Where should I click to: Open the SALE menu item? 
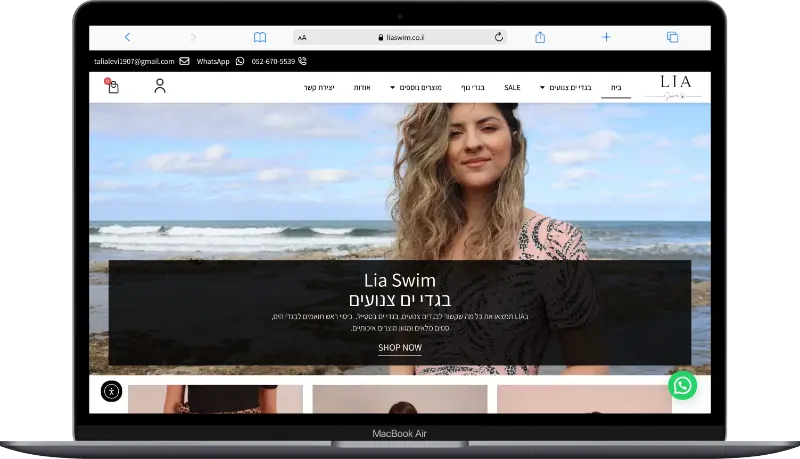pyautogui.click(x=512, y=88)
